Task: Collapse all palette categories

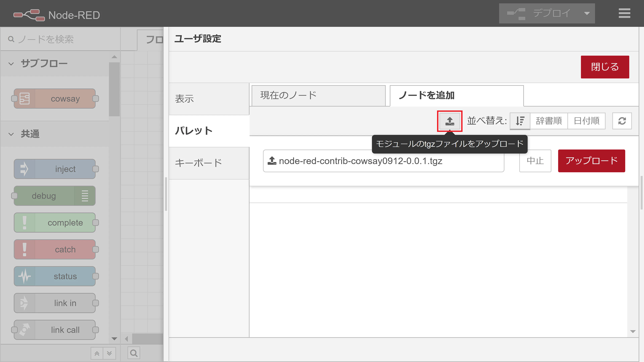Action: pos(97,353)
